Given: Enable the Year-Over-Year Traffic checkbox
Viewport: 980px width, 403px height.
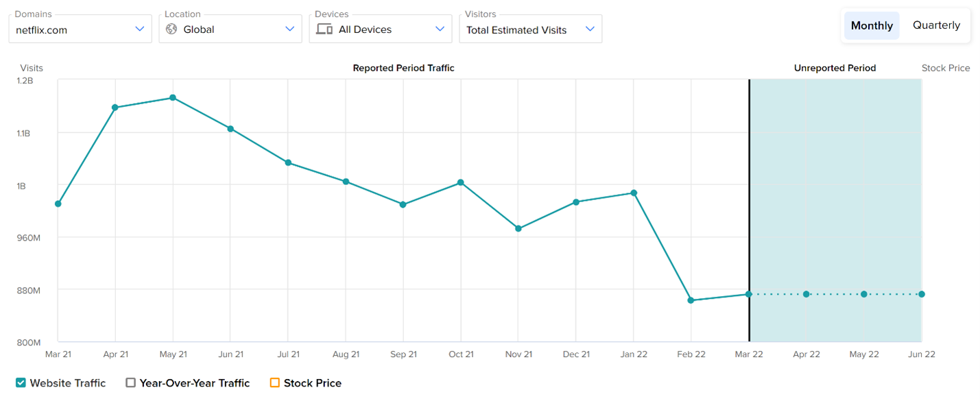Looking at the screenshot, I should coord(131,383).
